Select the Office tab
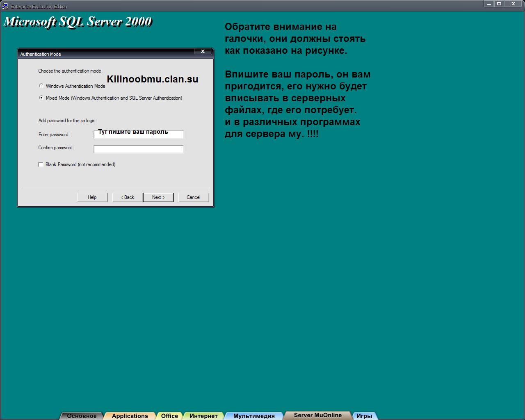 169,416
